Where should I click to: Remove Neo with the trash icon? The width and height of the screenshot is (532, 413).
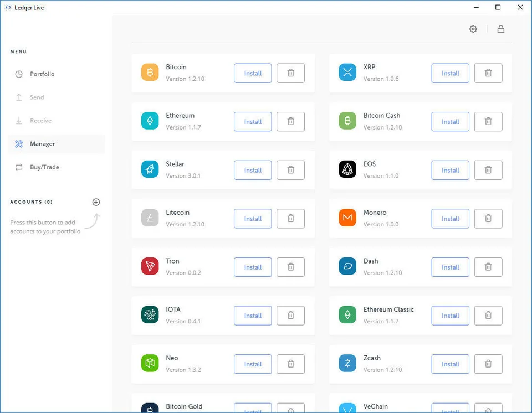pos(291,364)
